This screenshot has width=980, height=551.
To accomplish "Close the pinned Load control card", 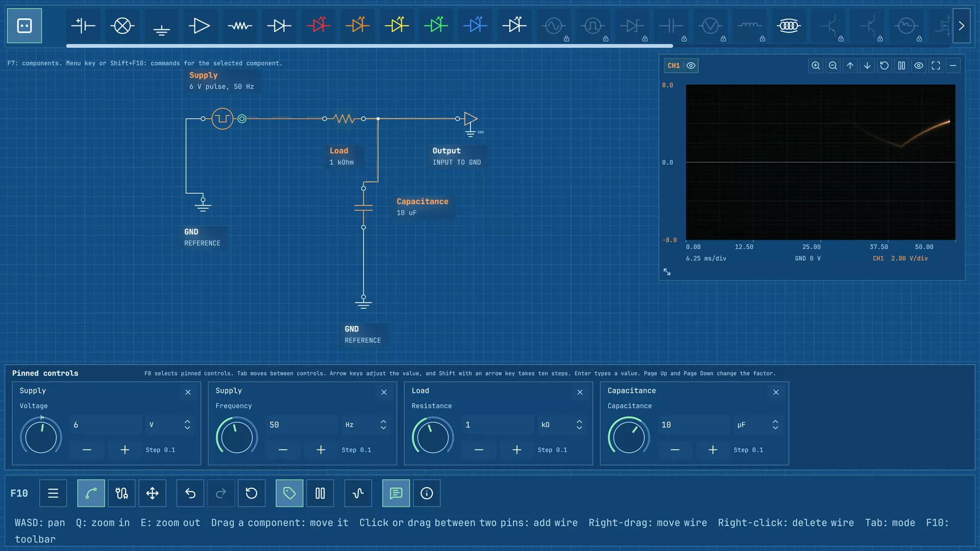I will [580, 392].
